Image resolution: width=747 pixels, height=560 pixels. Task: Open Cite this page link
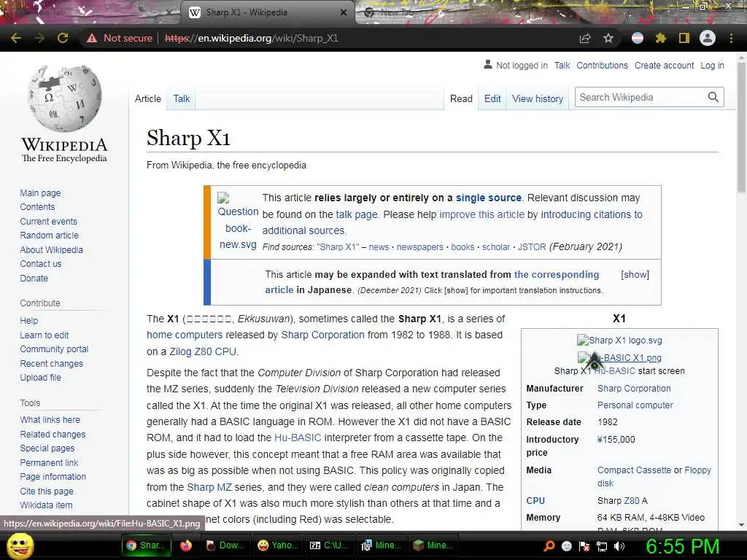[x=47, y=491]
